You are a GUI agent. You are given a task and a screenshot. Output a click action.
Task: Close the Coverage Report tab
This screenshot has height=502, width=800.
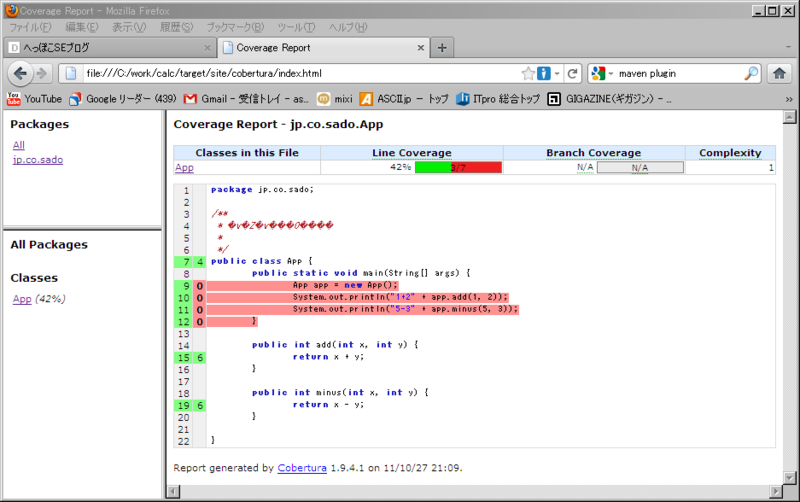(x=420, y=48)
